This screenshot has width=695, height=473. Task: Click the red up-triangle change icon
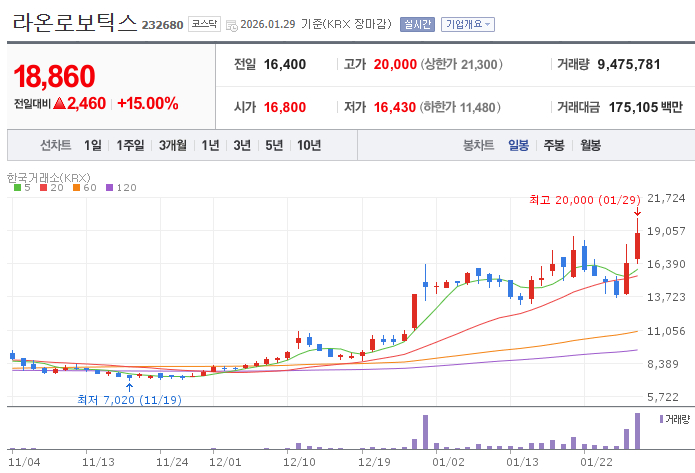coord(59,103)
